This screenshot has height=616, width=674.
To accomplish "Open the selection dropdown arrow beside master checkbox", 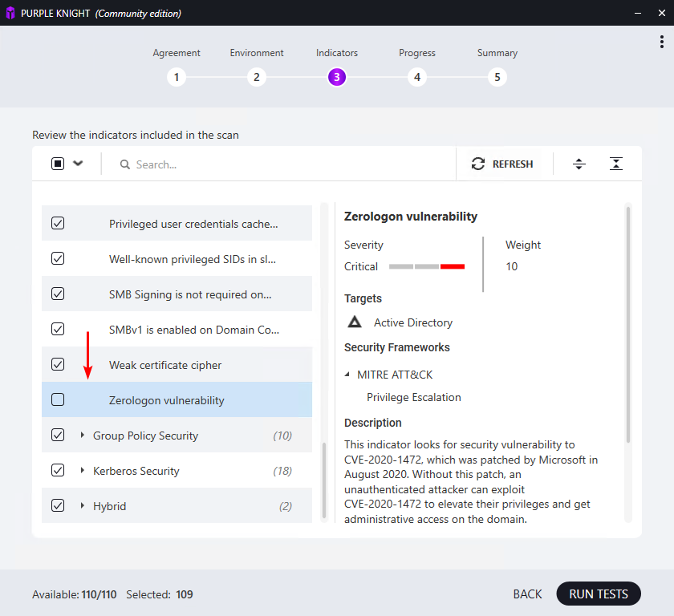I will (x=78, y=164).
